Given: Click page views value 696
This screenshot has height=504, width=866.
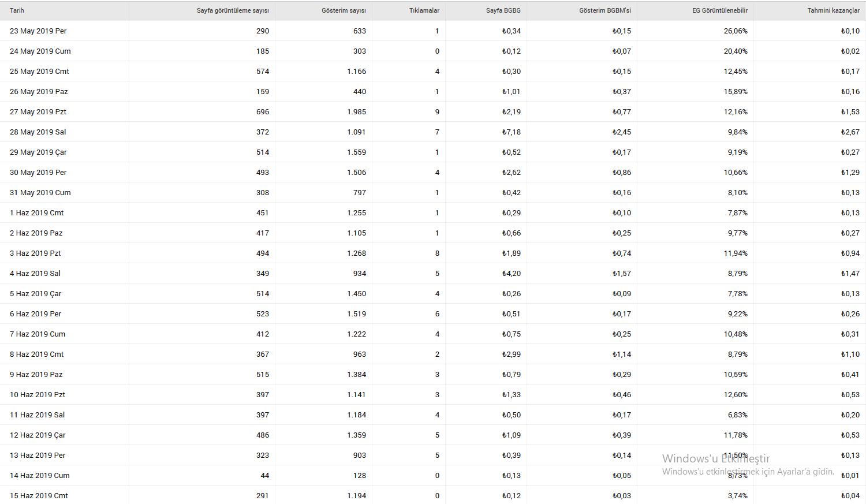Looking at the screenshot, I should click(263, 111).
